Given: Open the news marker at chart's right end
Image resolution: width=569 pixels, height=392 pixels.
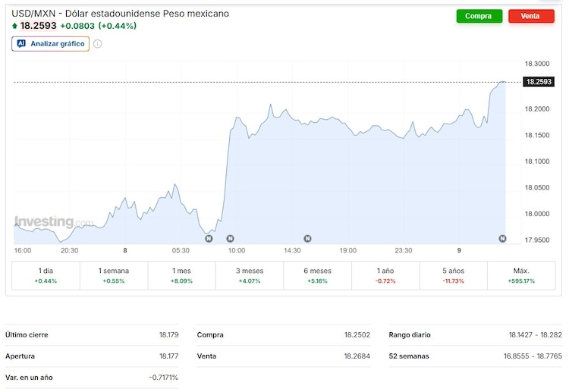Looking at the screenshot, I should (x=502, y=239).
